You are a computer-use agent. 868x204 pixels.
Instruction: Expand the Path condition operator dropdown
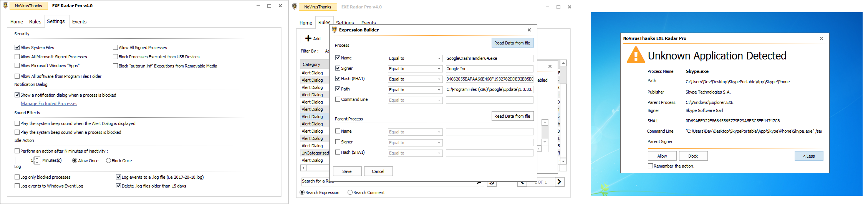coord(439,90)
